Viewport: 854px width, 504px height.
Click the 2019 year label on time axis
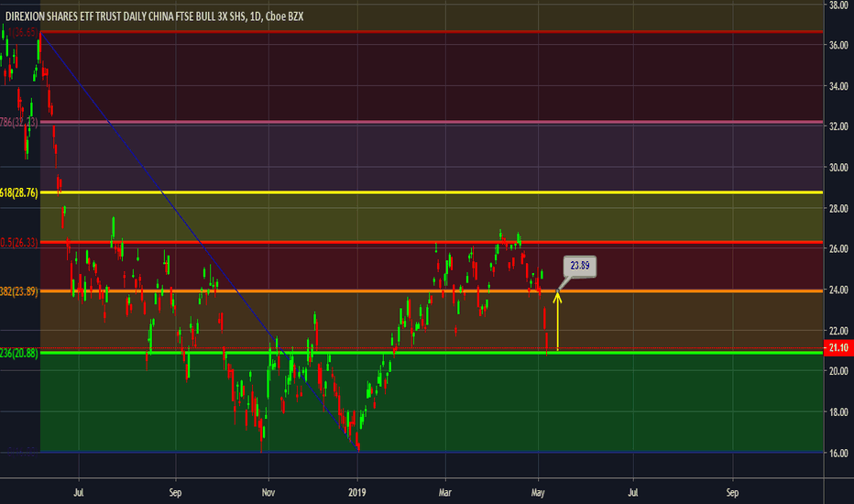[x=356, y=493]
